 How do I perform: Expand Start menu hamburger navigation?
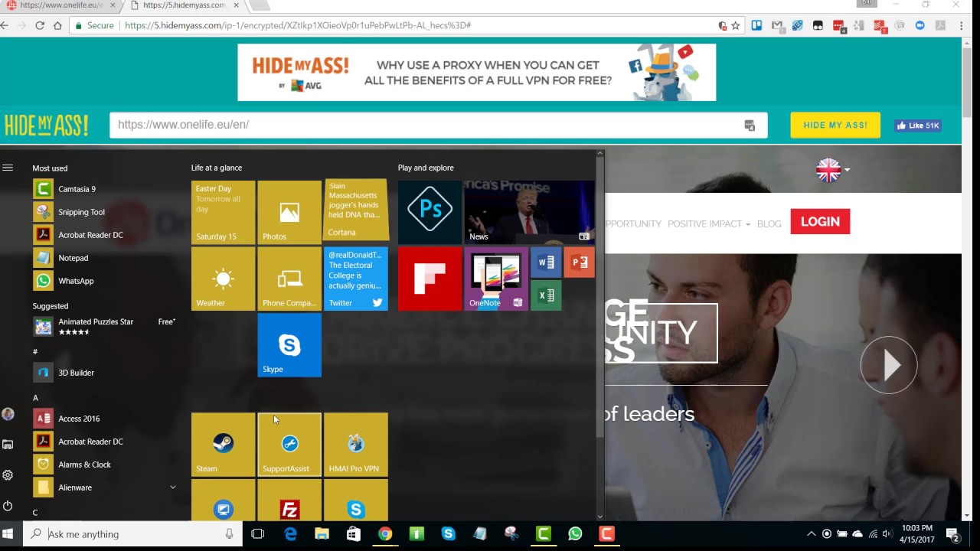[8, 168]
